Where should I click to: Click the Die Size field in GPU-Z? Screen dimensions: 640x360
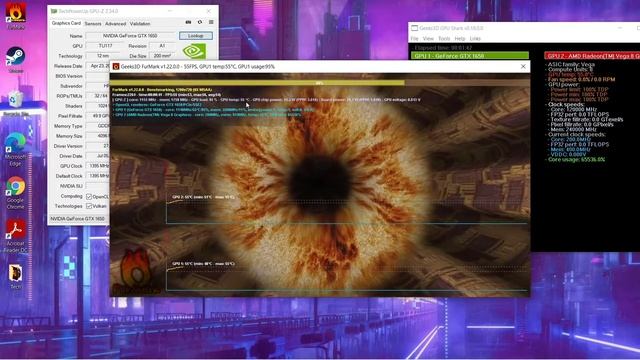pos(162,56)
